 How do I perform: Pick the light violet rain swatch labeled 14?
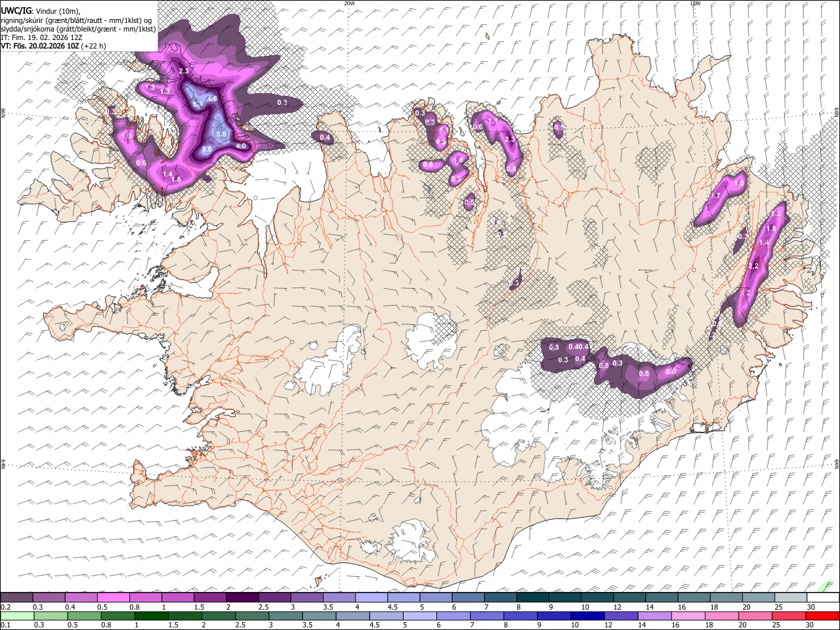[x=654, y=616]
